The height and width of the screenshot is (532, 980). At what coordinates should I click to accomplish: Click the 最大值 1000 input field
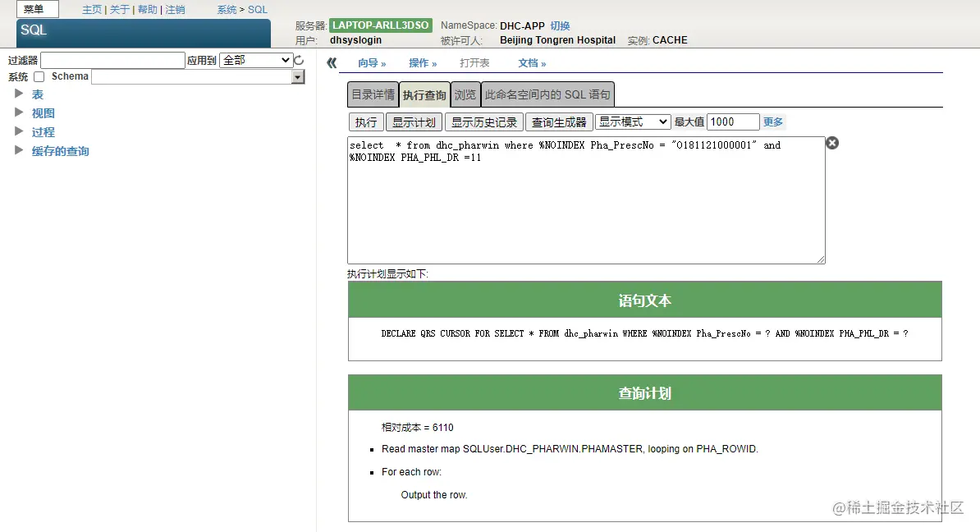733,122
